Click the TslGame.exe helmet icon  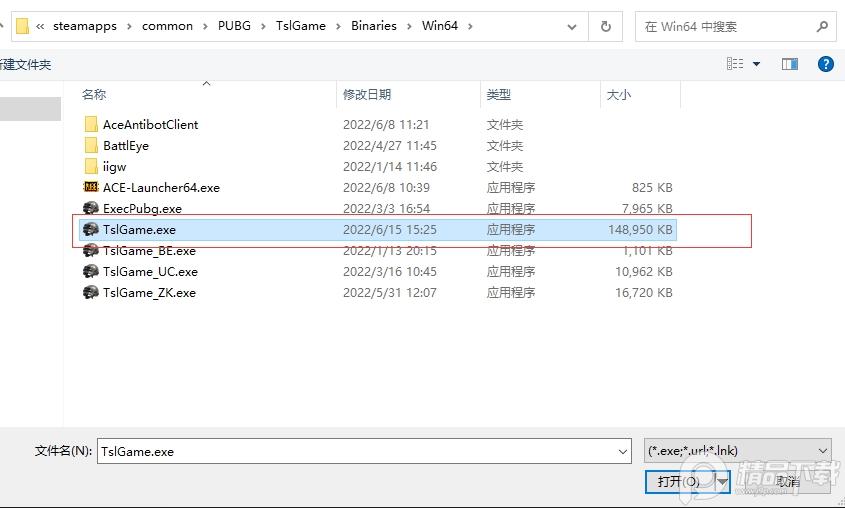[x=91, y=229]
